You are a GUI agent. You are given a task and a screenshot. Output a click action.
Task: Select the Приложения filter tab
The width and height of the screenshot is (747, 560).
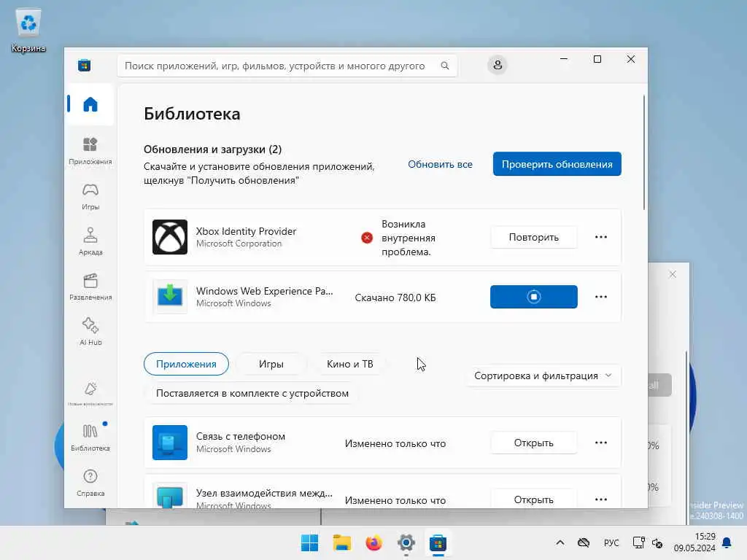point(186,364)
